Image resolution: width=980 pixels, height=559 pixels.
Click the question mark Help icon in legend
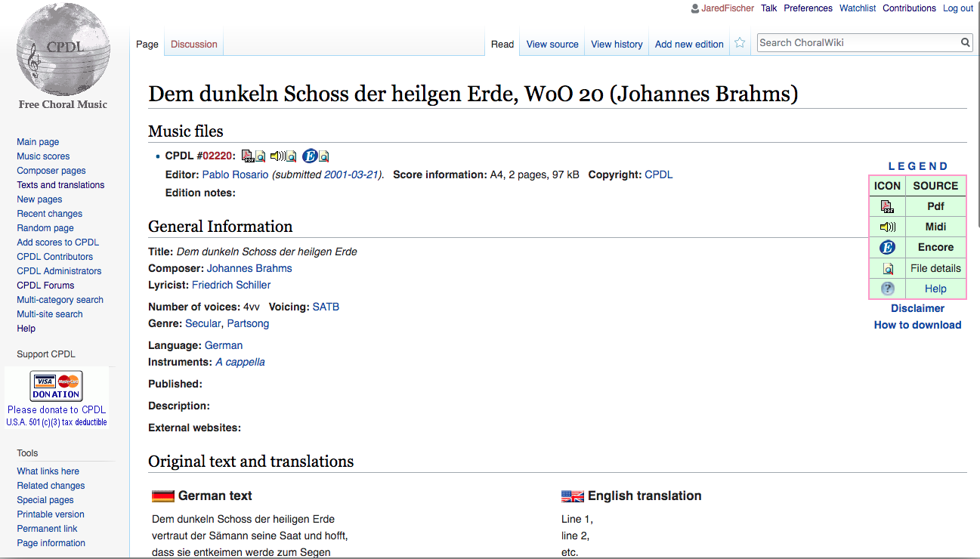887,289
